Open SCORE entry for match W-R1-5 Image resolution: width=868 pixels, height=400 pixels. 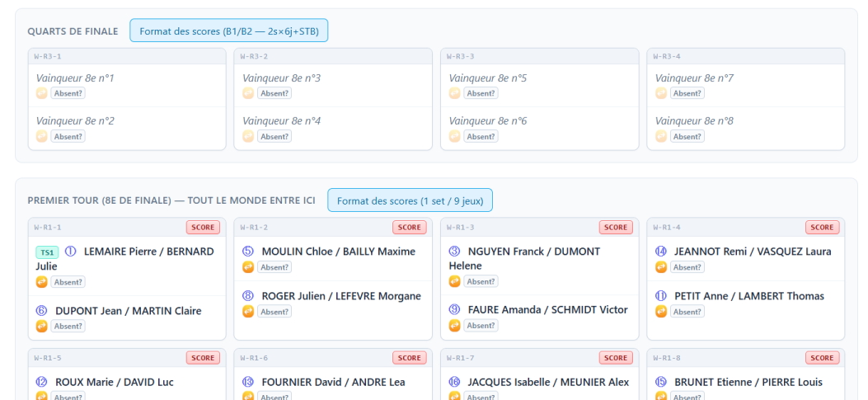coord(203,358)
